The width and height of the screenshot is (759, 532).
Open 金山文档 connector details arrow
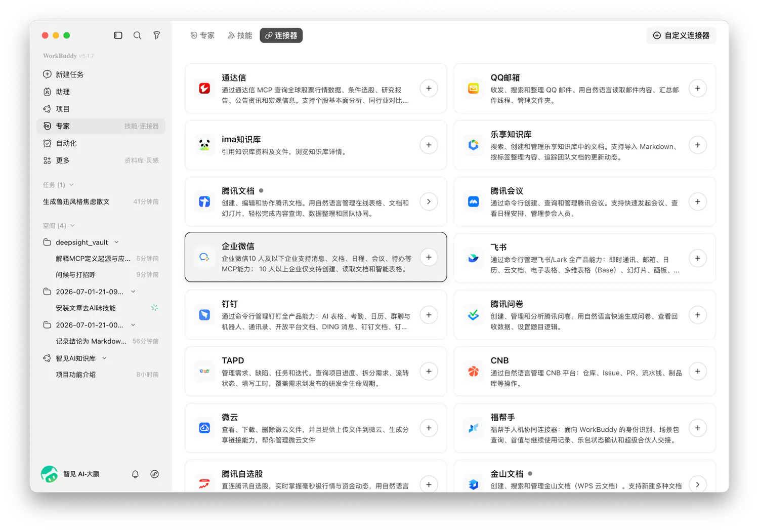pyautogui.click(x=698, y=484)
